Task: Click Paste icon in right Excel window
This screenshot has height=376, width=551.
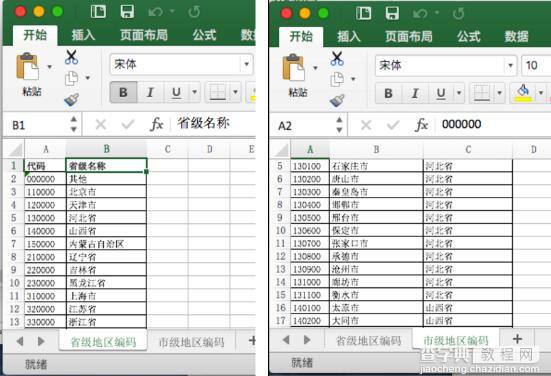Action: point(293,67)
